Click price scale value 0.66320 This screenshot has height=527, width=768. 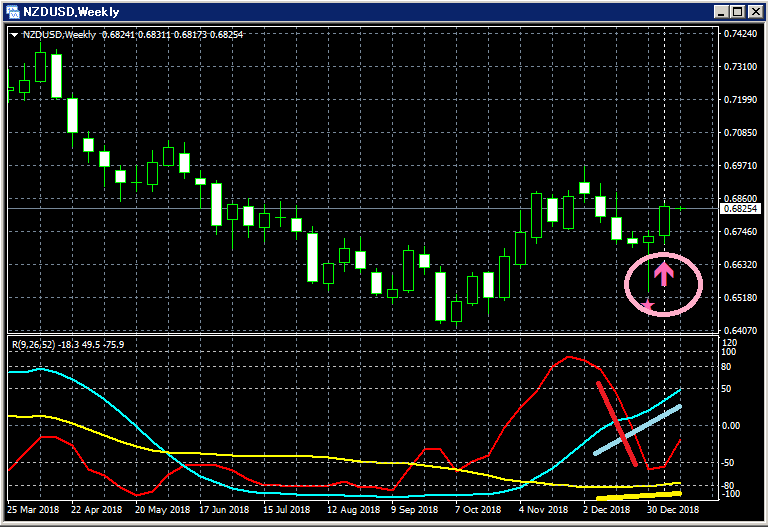point(740,264)
